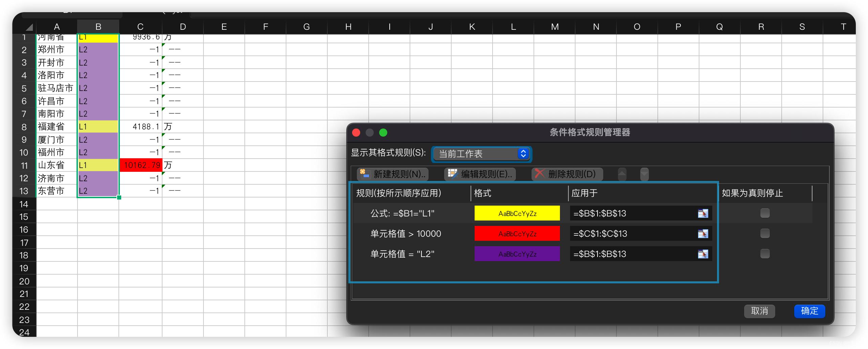
Task: Click the Edit Rule (编辑规则) button
Action: coord(480,174)
